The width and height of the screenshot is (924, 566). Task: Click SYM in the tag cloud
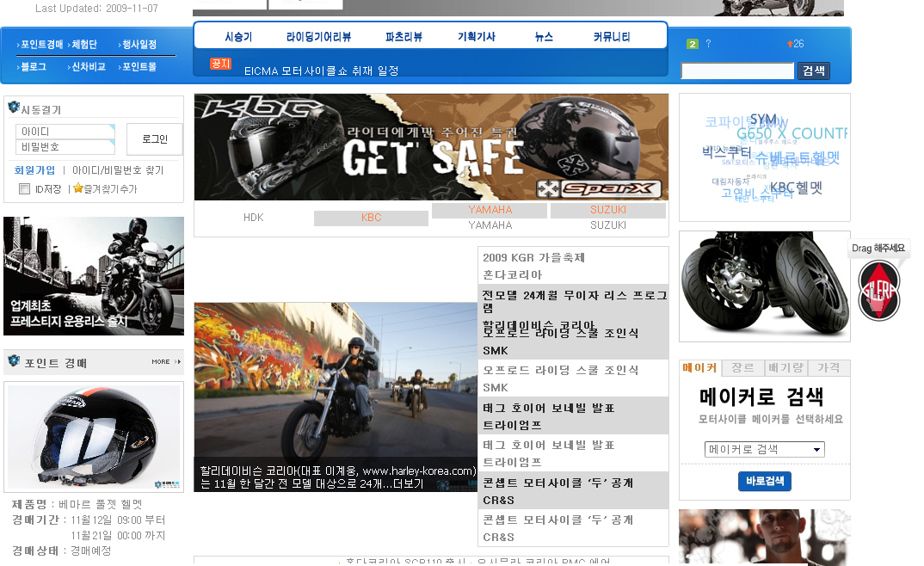coord(763,120)
